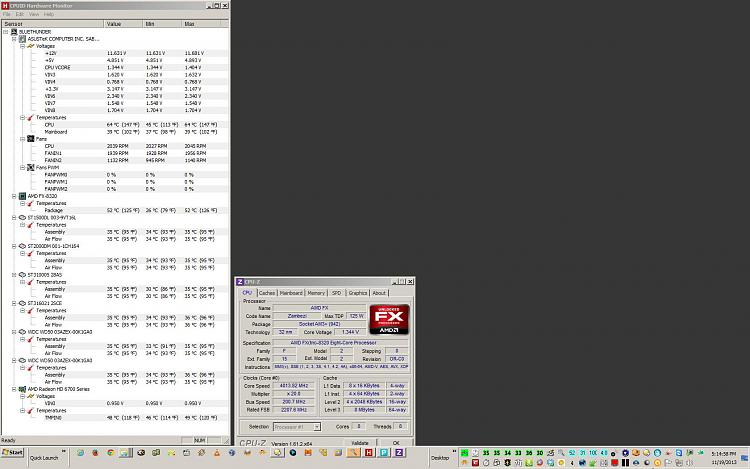
Task: Click tray temperature icon showing 33
Action: tap(518, 453)
